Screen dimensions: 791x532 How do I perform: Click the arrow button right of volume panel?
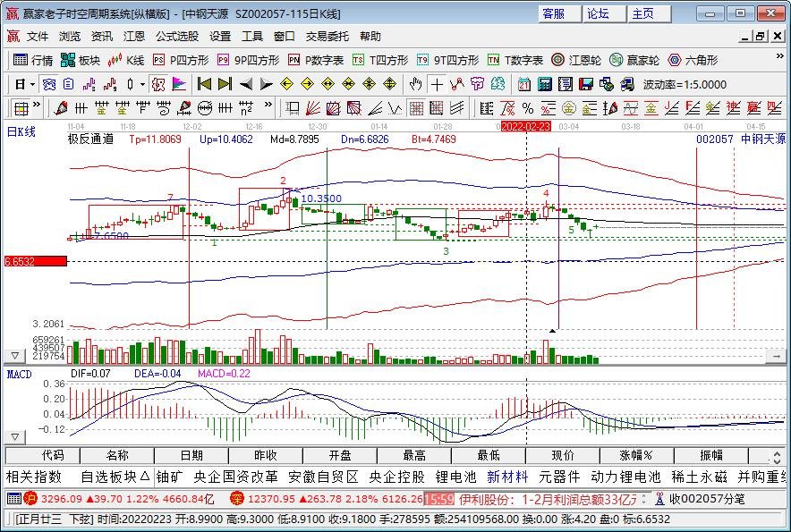tap(776, 356)
